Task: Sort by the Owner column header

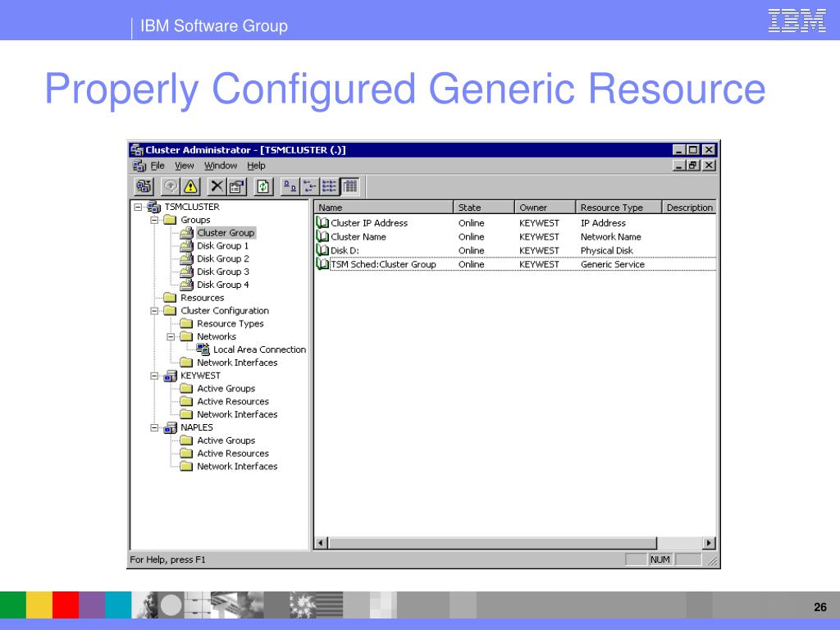Action: 546,208
